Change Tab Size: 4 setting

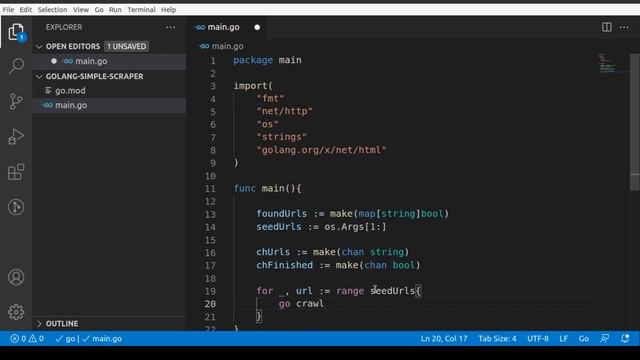coord(497,338)
